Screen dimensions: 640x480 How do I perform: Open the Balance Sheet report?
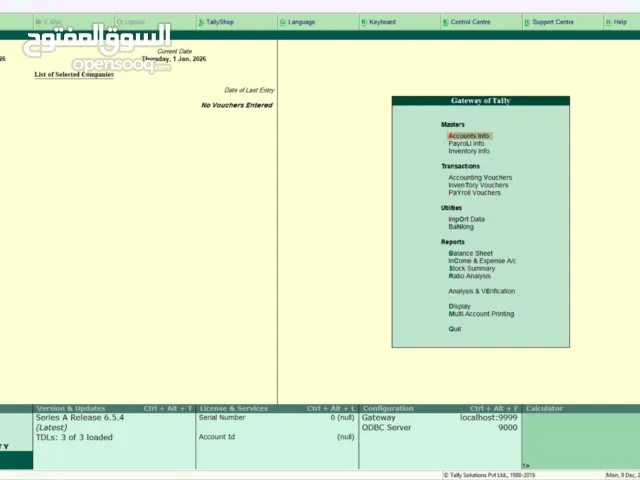[471, 253]
